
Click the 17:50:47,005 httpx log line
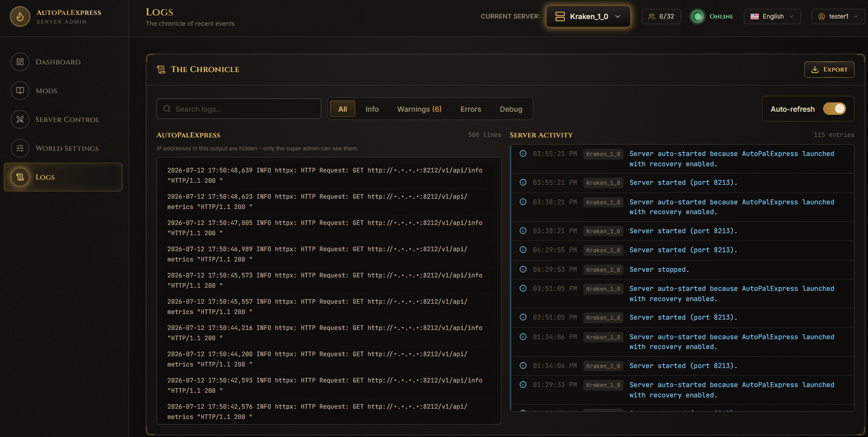tap(325, 228)
